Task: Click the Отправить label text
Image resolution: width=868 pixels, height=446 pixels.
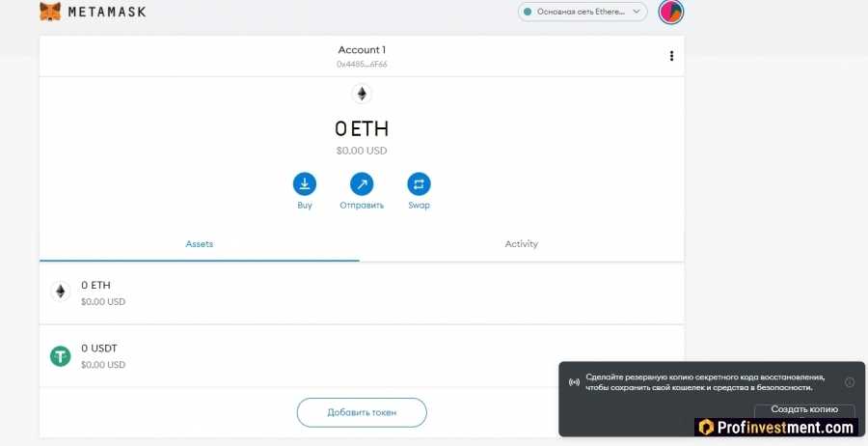Action: pyautogui.click(x=362, y=205)
